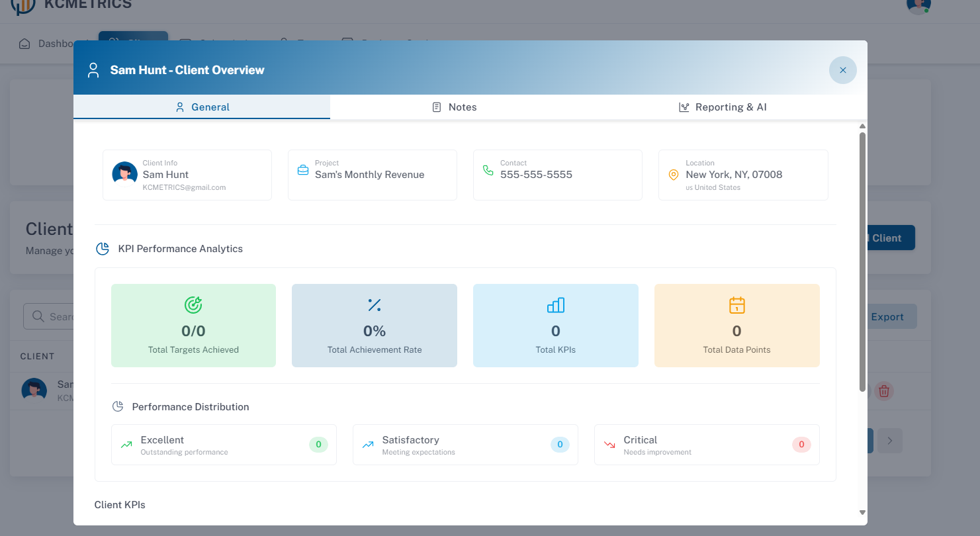Viewport: 980px width, 536px height.
Task: Click the Client KPIs heading
Action: 120,505
